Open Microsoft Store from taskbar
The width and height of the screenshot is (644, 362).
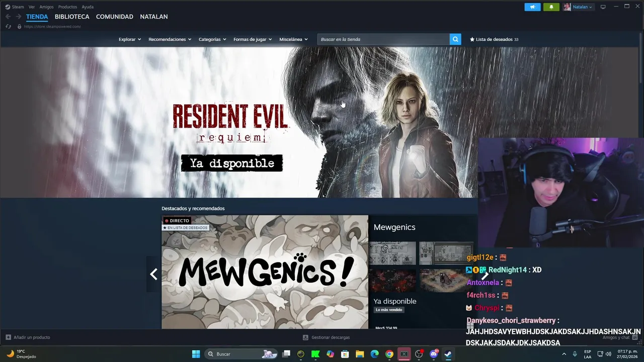pos(345,354)
